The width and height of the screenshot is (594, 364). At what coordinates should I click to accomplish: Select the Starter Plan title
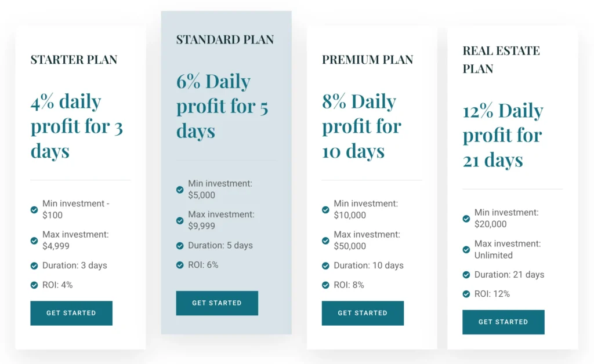[74, 60]
